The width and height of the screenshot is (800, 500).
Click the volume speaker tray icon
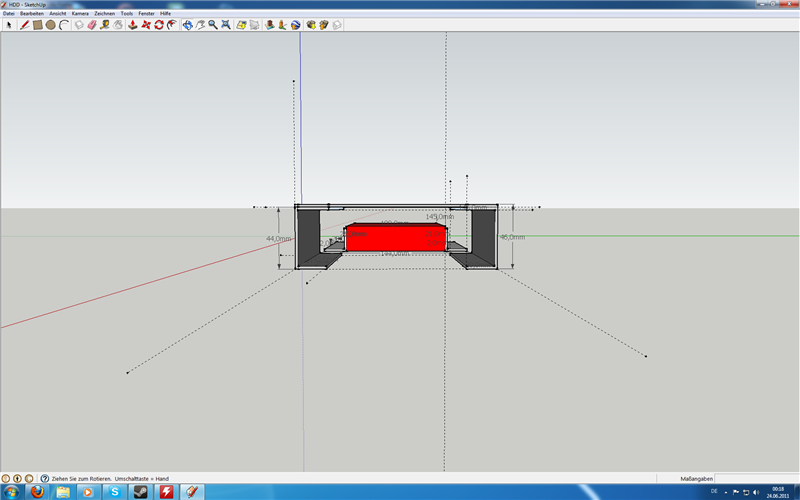(x=756, y=492)
